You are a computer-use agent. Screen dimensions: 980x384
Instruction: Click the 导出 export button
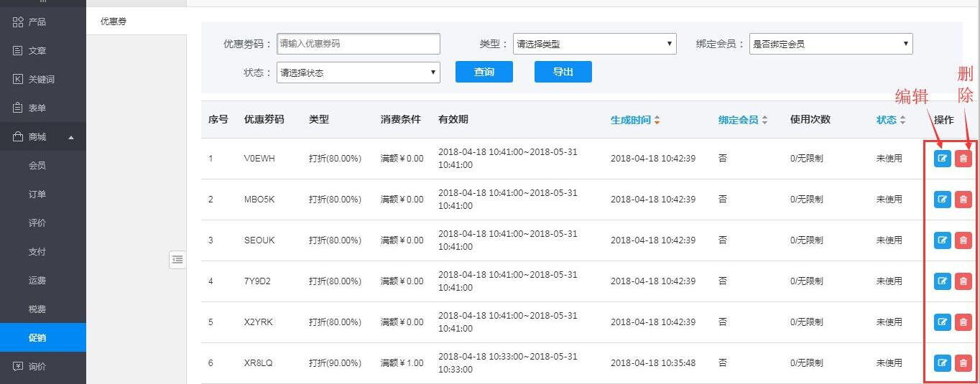[x=563, y=72]
